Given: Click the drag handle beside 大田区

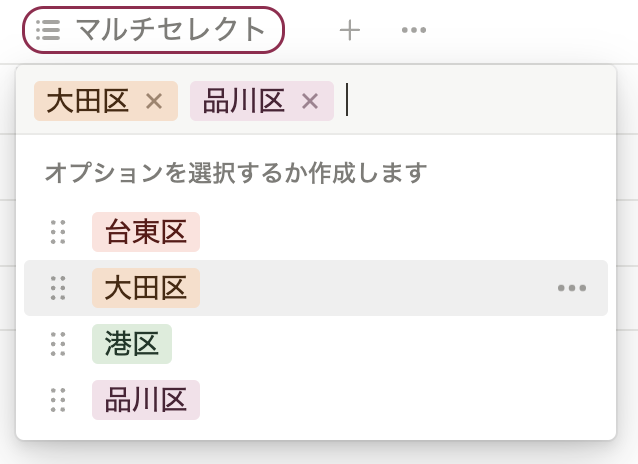Looking at the screenshot, I should click(58, 288).
